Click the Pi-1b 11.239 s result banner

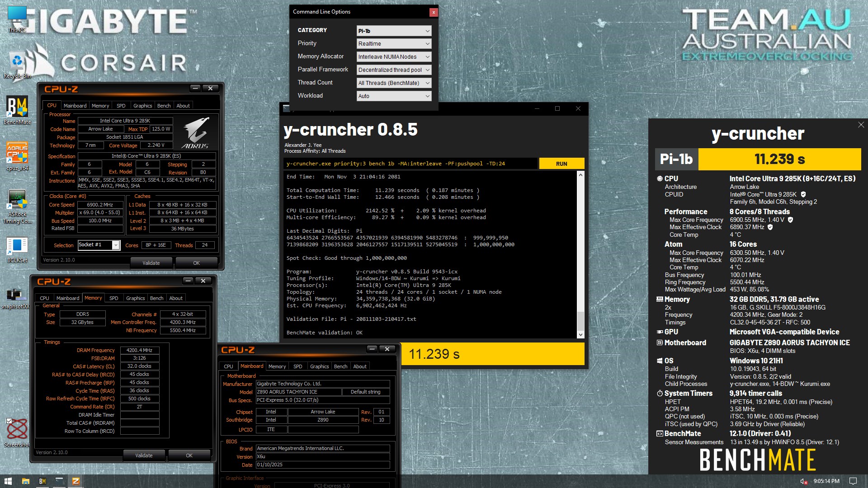pyautogui.click(x=758, y=159)
